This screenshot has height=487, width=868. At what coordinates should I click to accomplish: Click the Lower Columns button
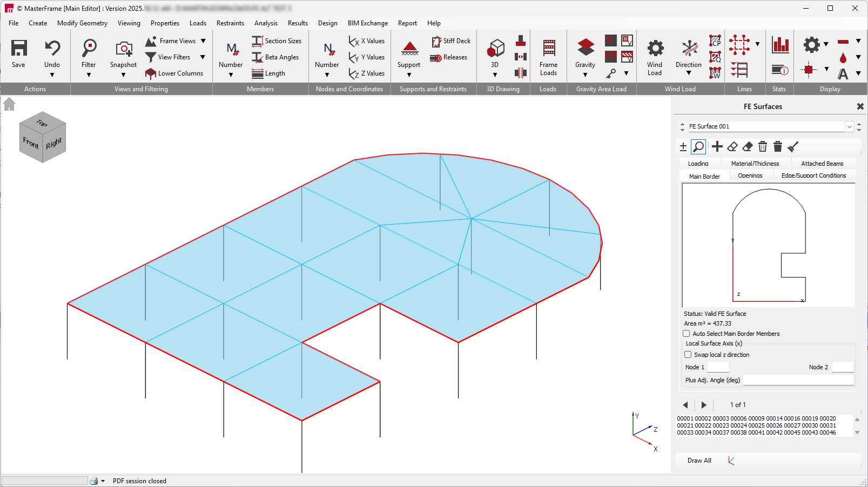pyautogui.click(x=174, y=73)
